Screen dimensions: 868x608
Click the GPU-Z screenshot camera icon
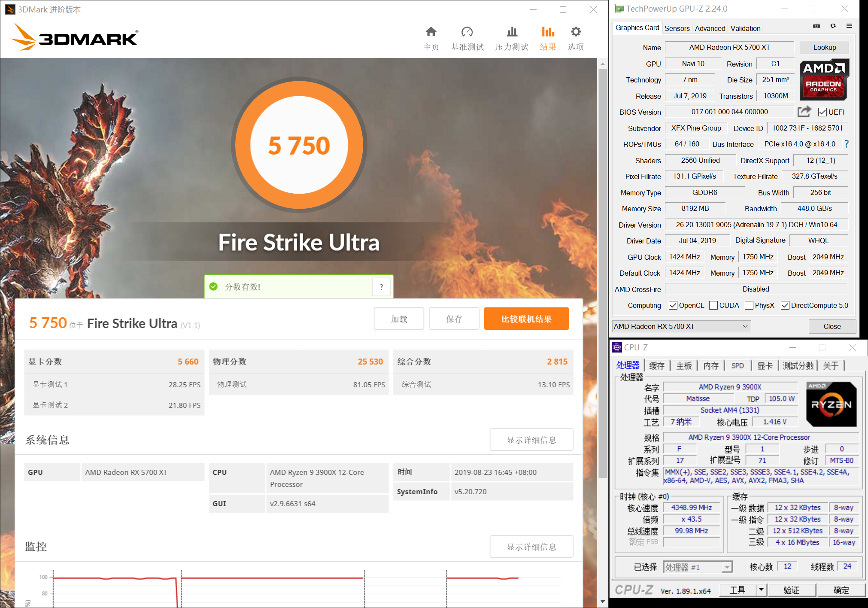click(816, 26)
